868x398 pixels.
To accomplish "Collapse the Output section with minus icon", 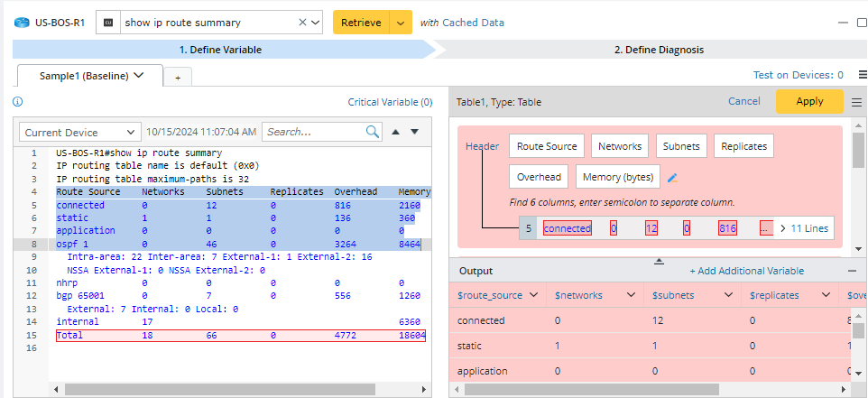I will 852,271.
